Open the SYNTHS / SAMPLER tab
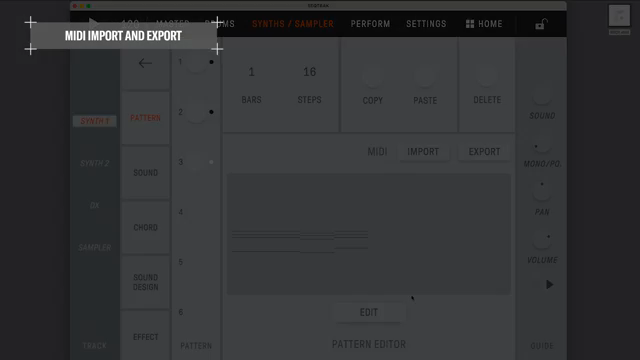This screenshot has width=640, height=360. 293,24
